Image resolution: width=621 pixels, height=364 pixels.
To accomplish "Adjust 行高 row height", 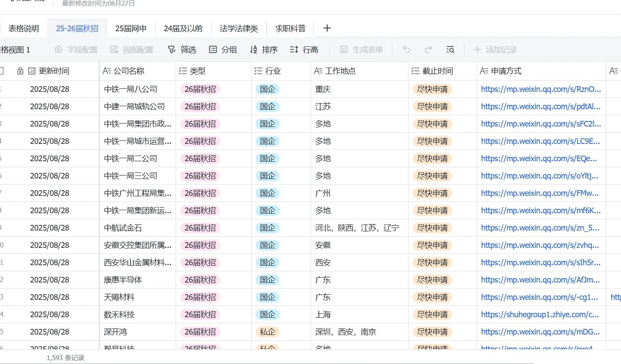I will click(304, 50).
